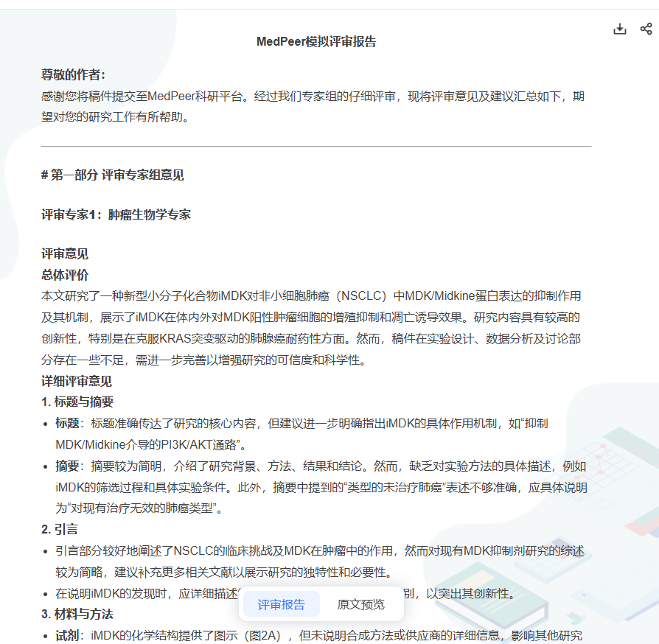Select the title MedPeer模拟评审报告
The image size is (659, 644).
pyautogui.click(x=316, y=41)
